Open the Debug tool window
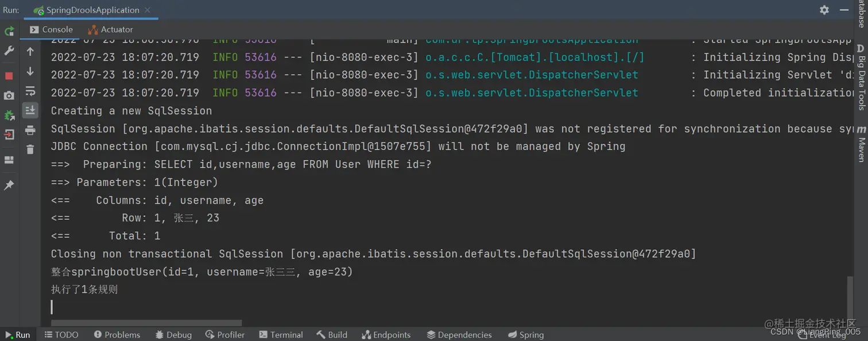Viewport: 868px width, 341px height. pyautogui.click(x=173, y=335)
